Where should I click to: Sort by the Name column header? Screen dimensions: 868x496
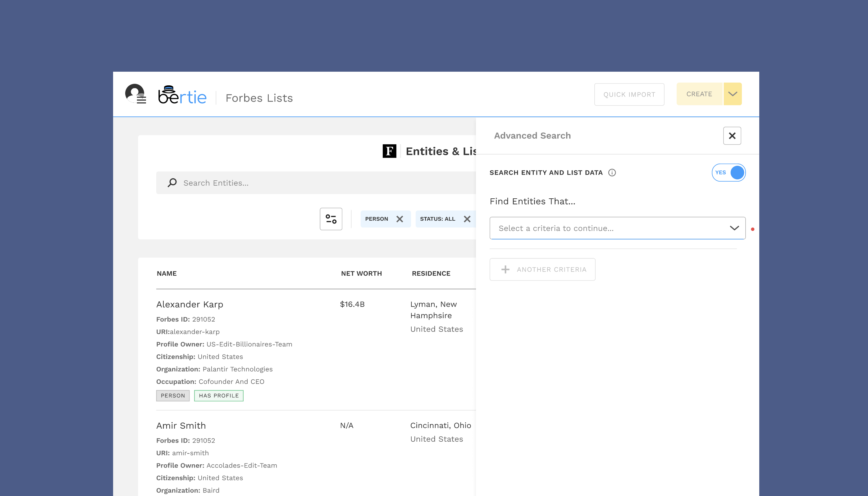coord(167,273)
